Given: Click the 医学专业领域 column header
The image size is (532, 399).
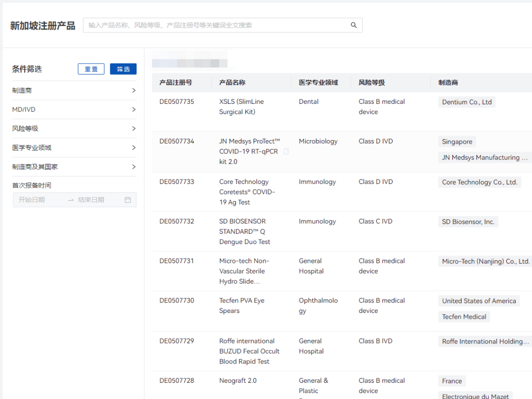Looking at the screenshot, I should 318,82.
